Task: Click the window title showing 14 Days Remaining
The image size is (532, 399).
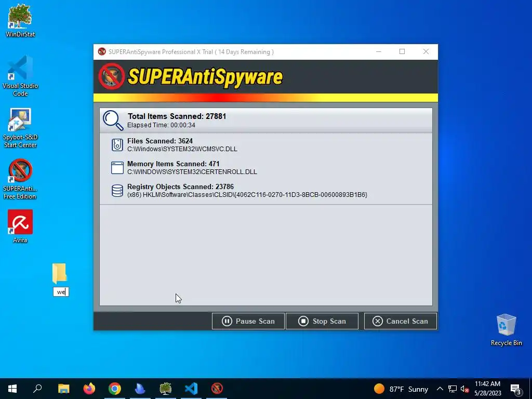Action: (191, 52)
